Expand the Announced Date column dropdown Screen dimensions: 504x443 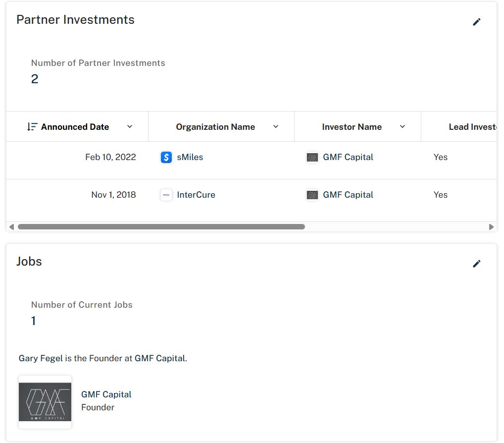point(130,127)
